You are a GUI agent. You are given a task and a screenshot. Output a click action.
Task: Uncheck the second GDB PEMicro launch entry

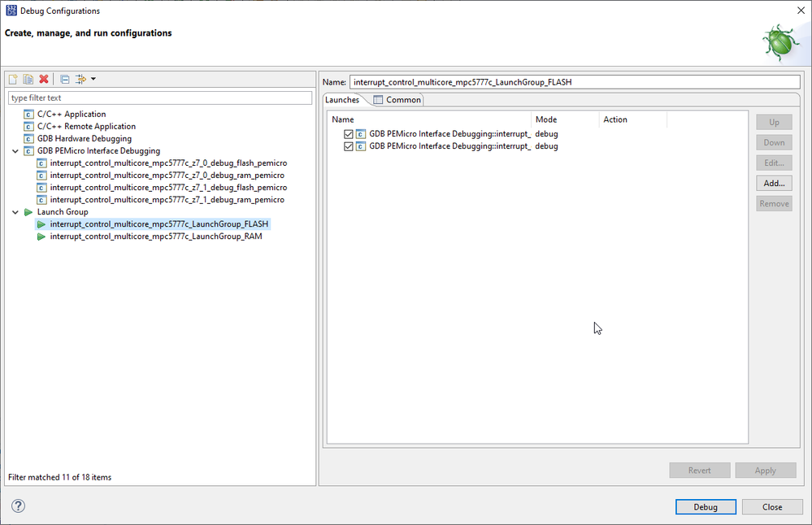(x=349, y=146)
